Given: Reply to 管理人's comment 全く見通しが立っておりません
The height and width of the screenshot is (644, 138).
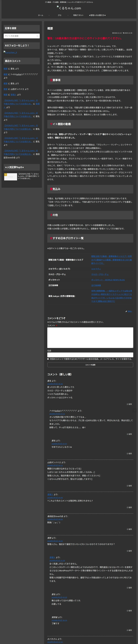Looking at the screenshot, I should coord(129,588).
